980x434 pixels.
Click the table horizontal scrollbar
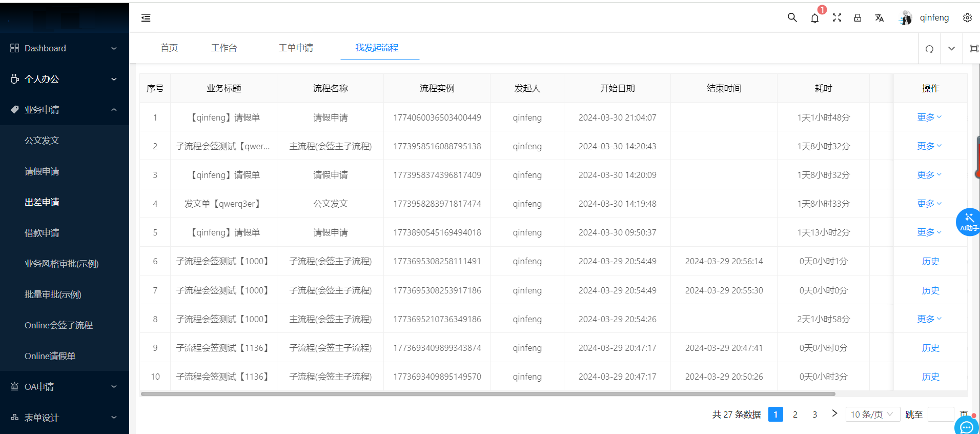coord(488,394)
